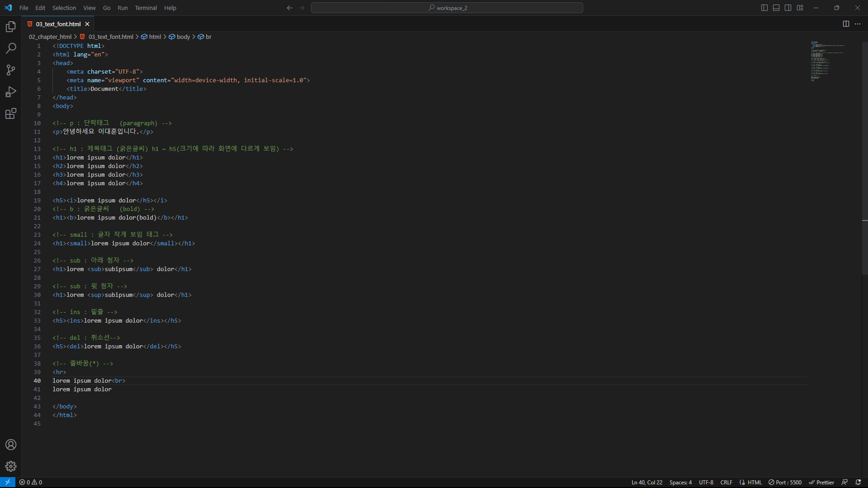Click the split editor right icon
868x488 pixels.
[x=846, y=24]
